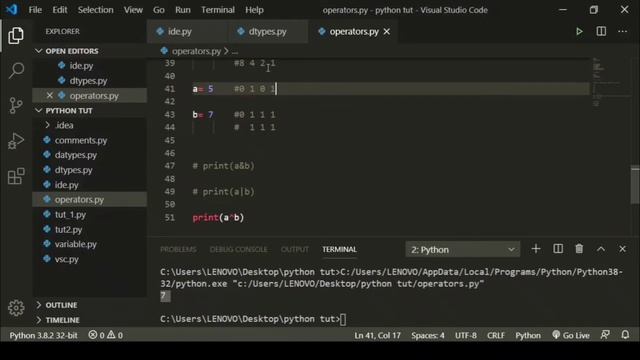
Task: Open vsc.py in file tree
Action: pyautogui.click(x=89, y=259)
